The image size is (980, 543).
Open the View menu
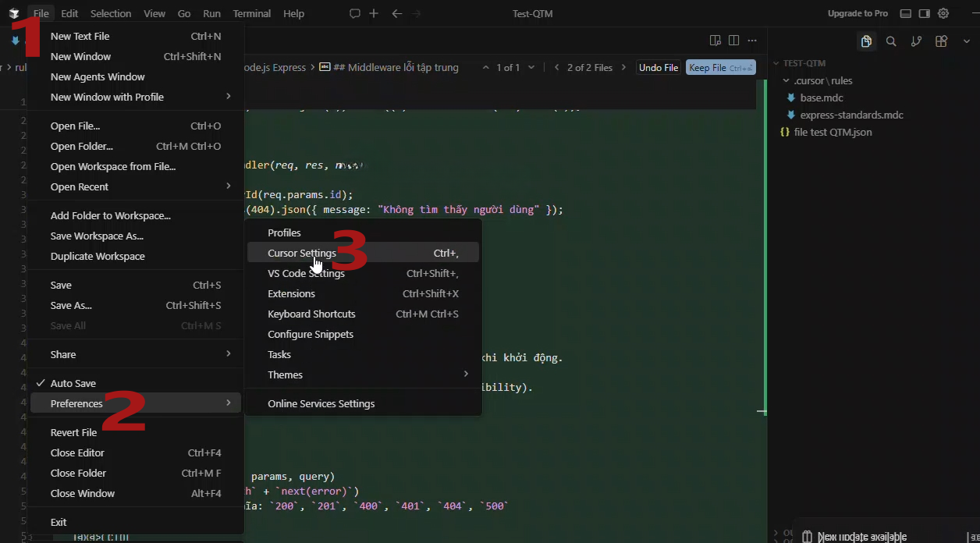(x=154, y=13)
